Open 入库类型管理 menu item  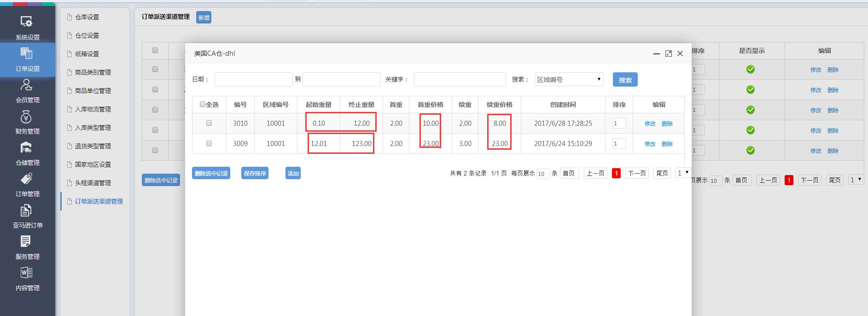click(x=93, y=128)
